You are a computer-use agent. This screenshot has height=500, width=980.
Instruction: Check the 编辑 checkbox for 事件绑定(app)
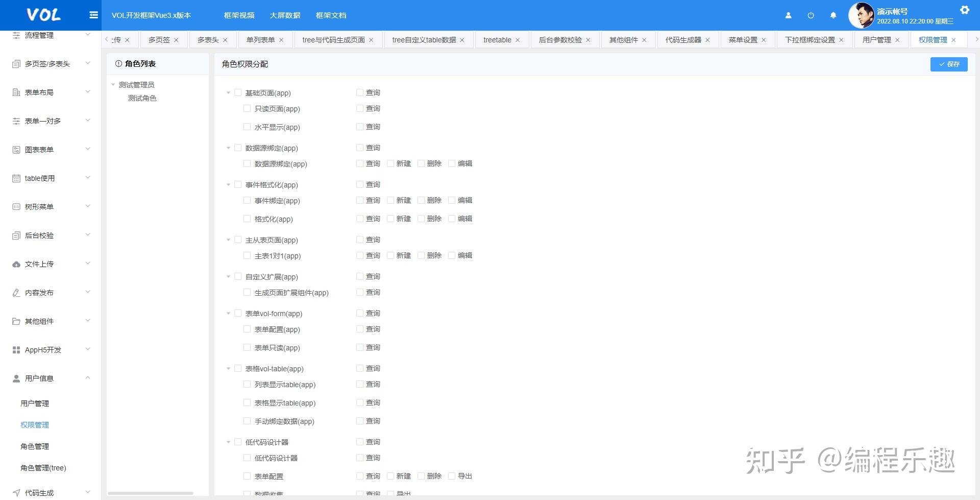coord(452,200)
